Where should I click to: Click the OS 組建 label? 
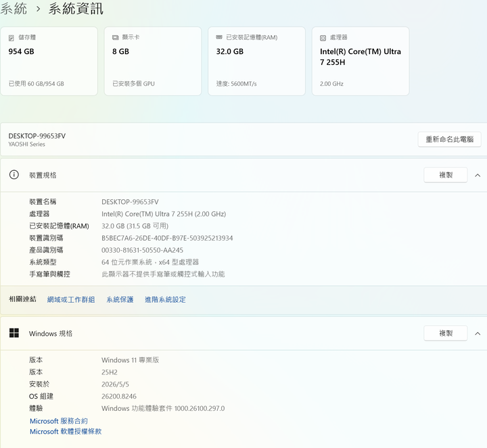[x=41, y=396]
